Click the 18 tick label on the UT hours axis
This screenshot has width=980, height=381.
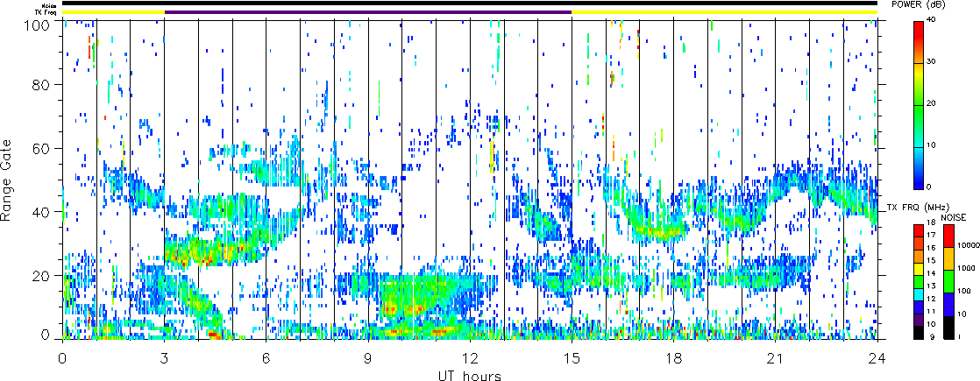(673, 357)
